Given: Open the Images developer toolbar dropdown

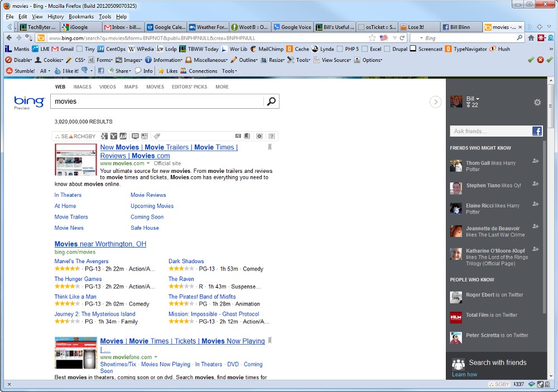Looking at the screenshot, I should pos(129,60).
